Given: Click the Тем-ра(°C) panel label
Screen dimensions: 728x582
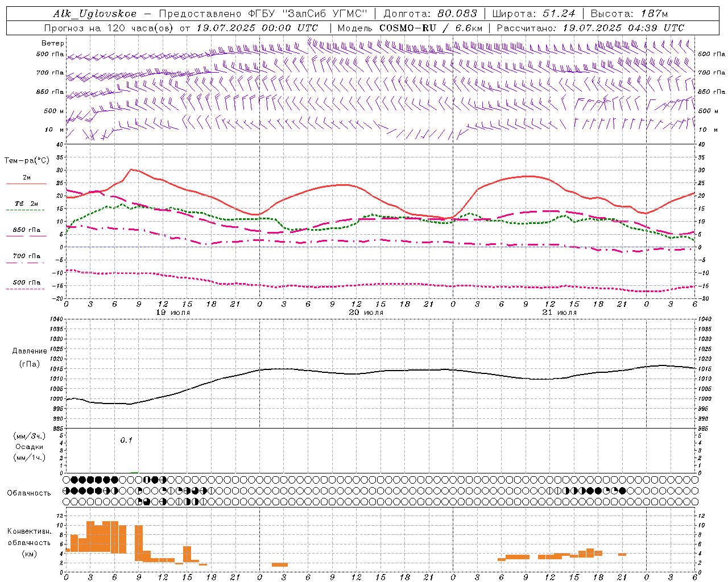Looking at the screenshot, I should pos(27,161).
